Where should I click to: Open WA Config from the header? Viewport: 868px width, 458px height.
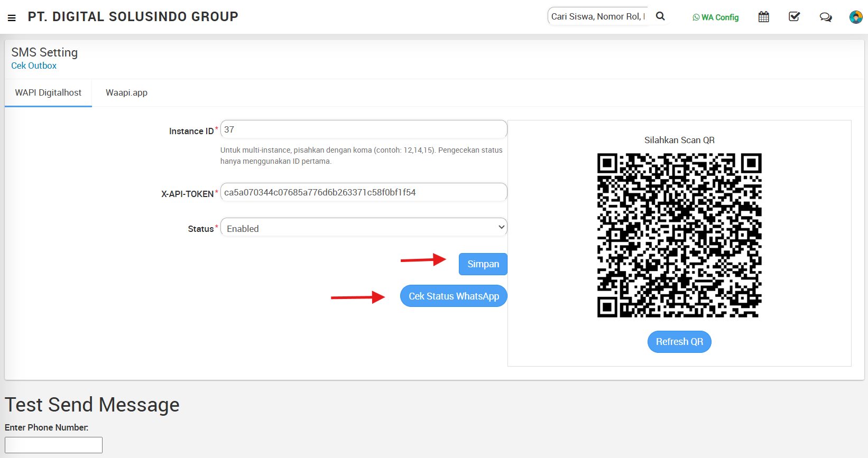(715, 17)
